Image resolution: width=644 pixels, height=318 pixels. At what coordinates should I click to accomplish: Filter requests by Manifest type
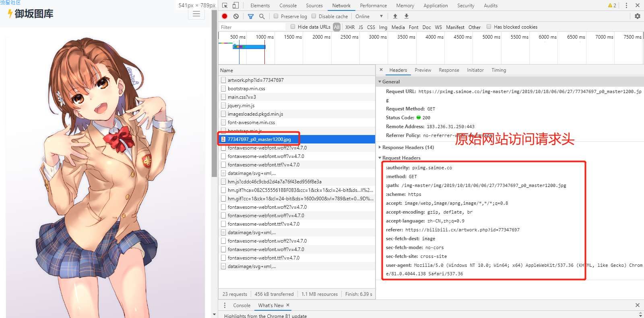[455, 27]
